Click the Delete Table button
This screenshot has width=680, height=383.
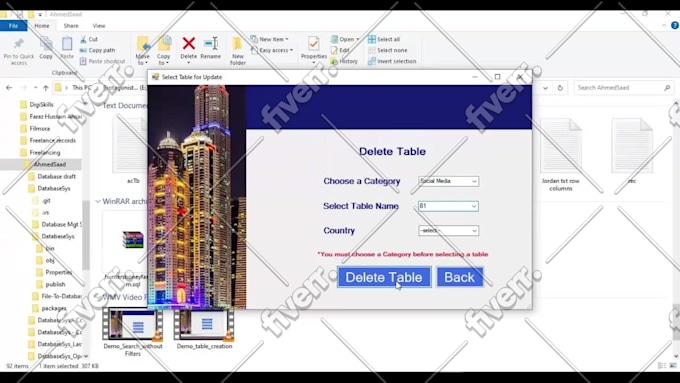coord(384,277)
